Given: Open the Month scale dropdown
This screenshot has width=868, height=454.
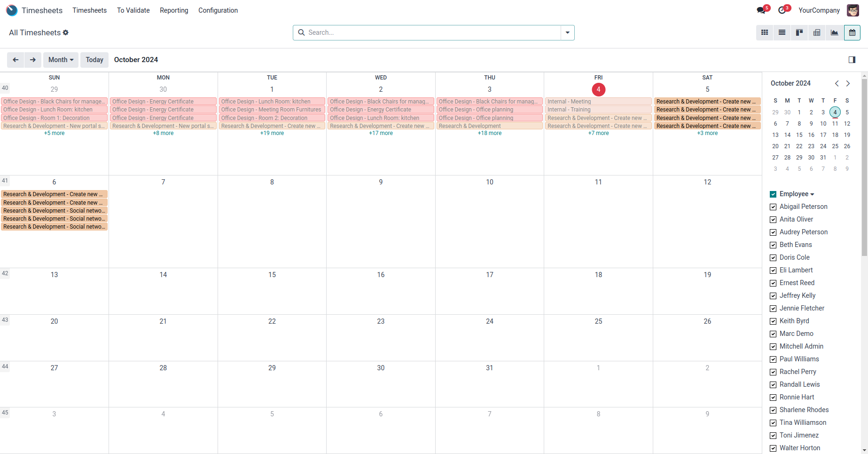Looking at the screenshot, I should (x=61, y=60).
